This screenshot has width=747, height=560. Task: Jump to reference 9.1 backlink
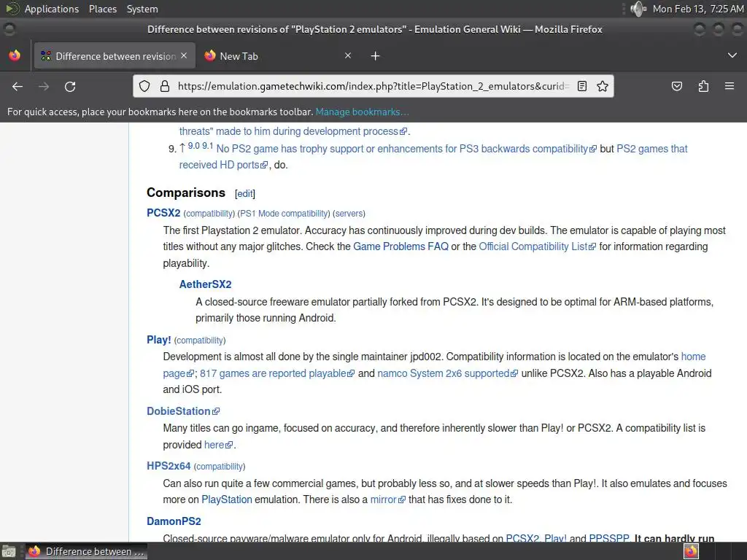pos(207,146)
